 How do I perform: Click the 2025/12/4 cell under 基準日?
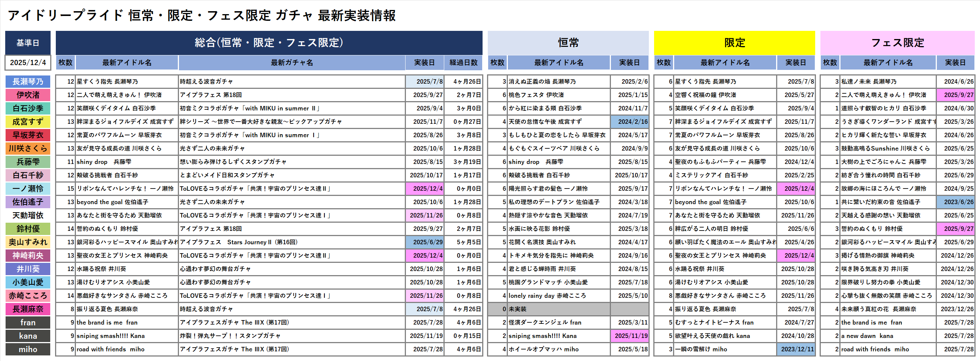coord(28,63)
